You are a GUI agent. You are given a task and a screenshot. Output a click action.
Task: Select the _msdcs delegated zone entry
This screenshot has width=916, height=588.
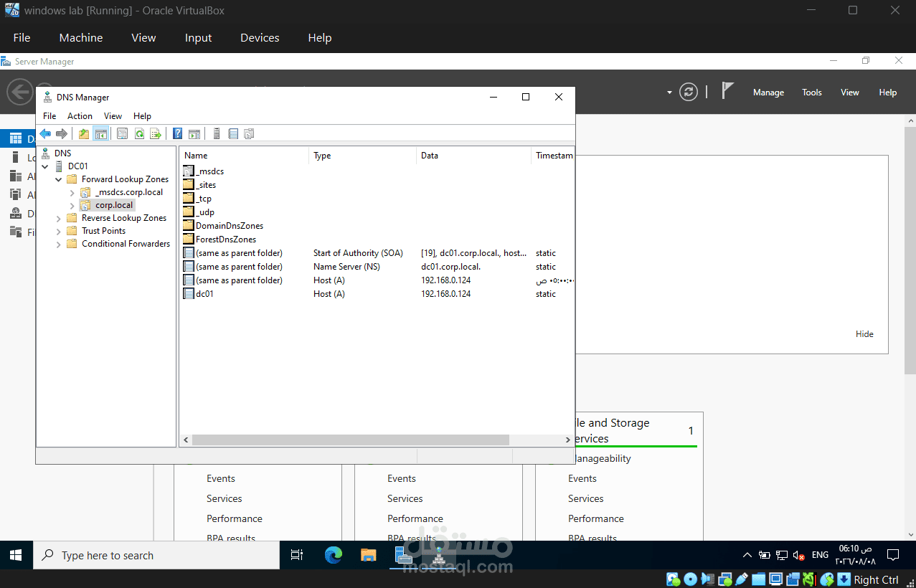[x=204, y=171]
